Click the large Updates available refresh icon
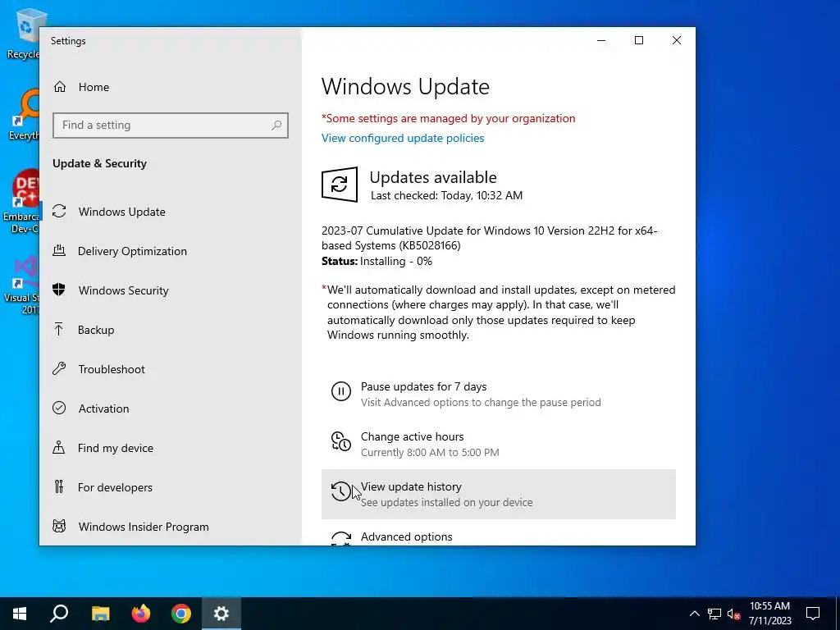The height and width of the screenshot is (630, 840). 340,185
